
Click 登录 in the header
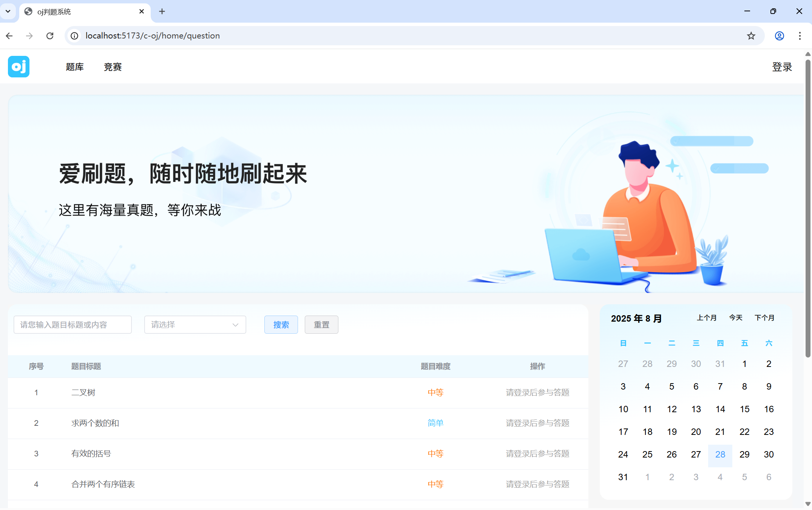click(782, 67)
